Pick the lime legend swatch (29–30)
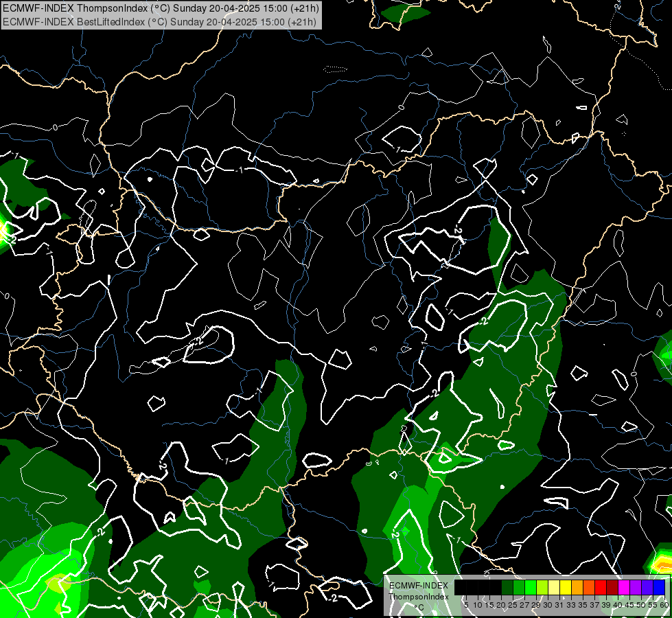This screenshot has width=672, height=618. coord(542,587)
